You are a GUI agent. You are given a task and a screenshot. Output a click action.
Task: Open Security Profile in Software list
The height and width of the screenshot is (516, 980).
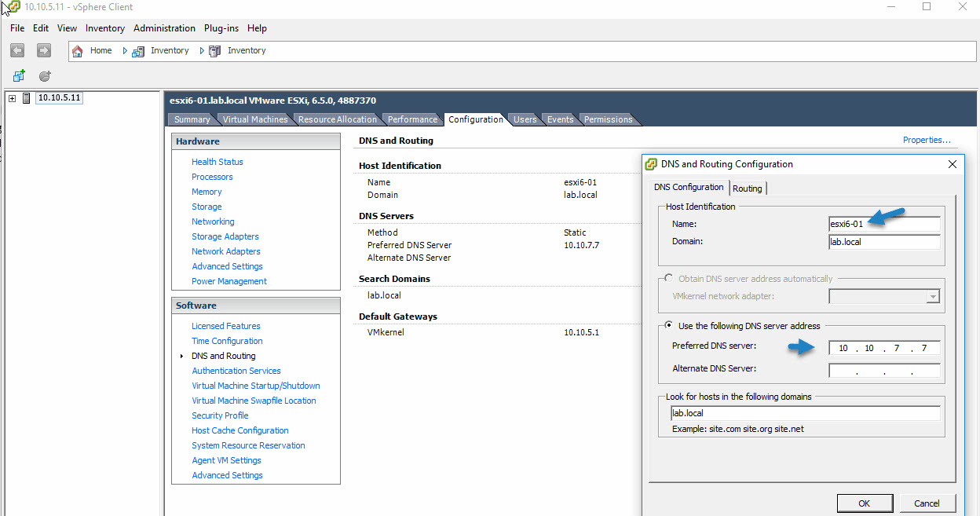point(220,415)
